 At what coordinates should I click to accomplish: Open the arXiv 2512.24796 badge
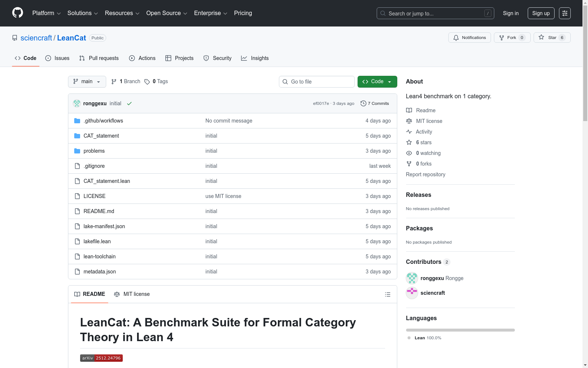(x=101, y=358)
